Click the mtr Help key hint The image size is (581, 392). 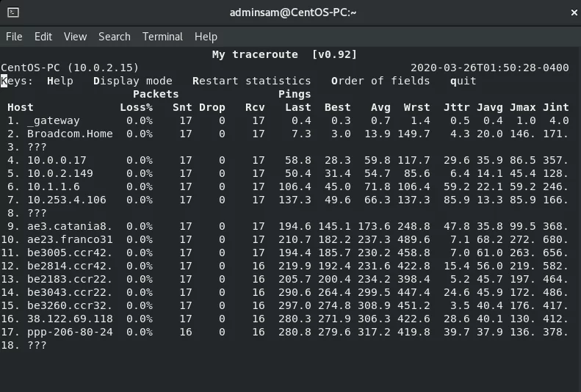click(x=60, y=81)
